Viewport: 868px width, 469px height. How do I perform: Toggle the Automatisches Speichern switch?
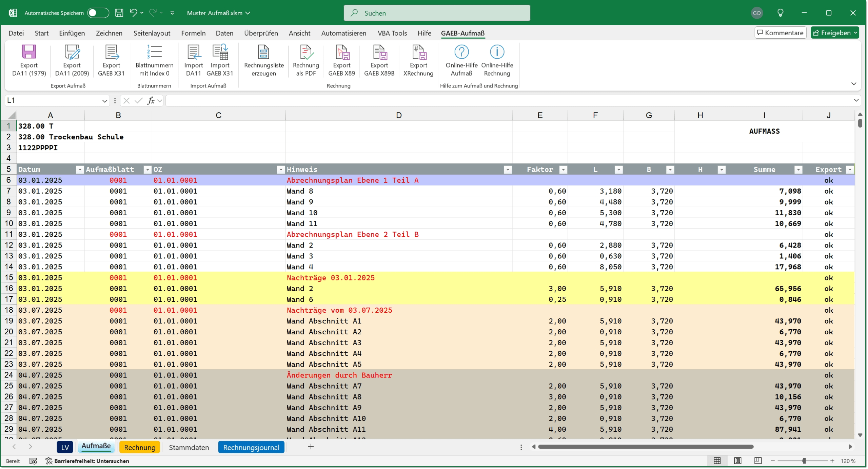pyautogui.click(x=98, y=13)
